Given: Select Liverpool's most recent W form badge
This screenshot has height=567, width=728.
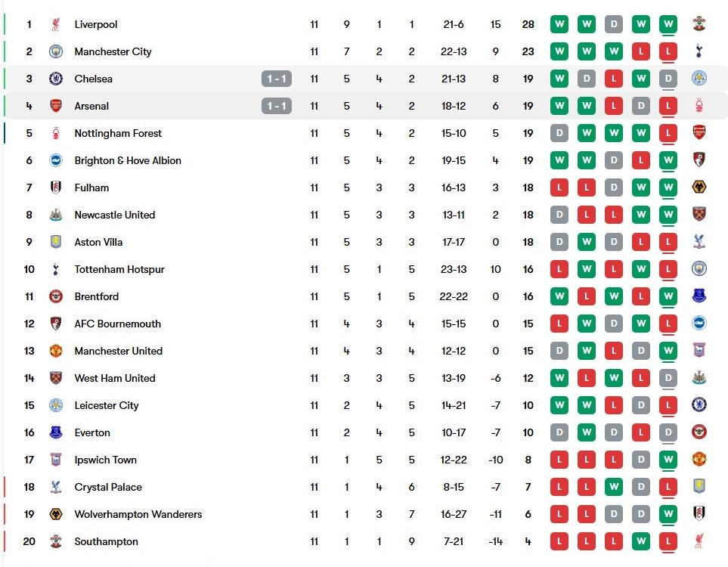Looking at the screenshot, I should click(668, 24).
